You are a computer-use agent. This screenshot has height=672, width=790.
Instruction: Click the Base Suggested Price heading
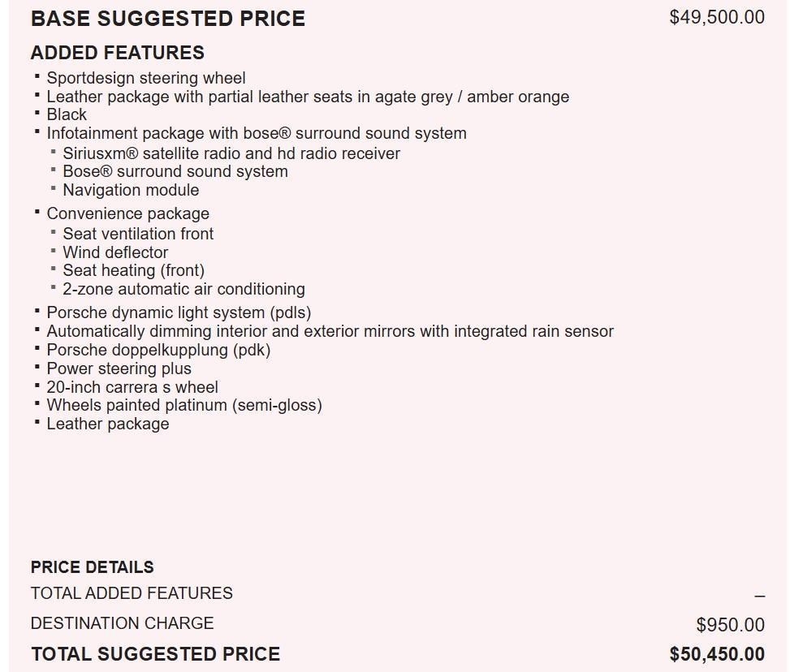pyautogui.click(x=168, y=19)
